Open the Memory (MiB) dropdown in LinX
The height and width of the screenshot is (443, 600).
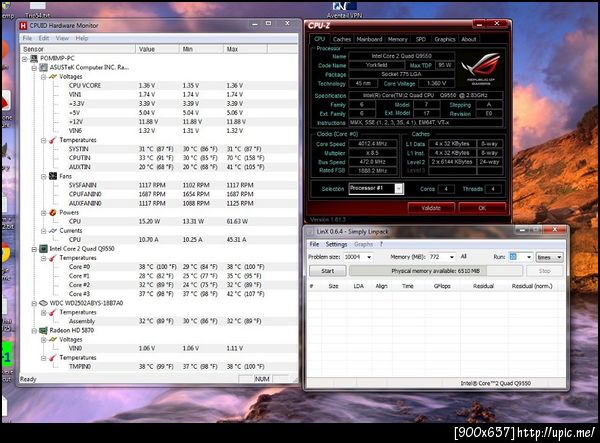coord(452,257)
